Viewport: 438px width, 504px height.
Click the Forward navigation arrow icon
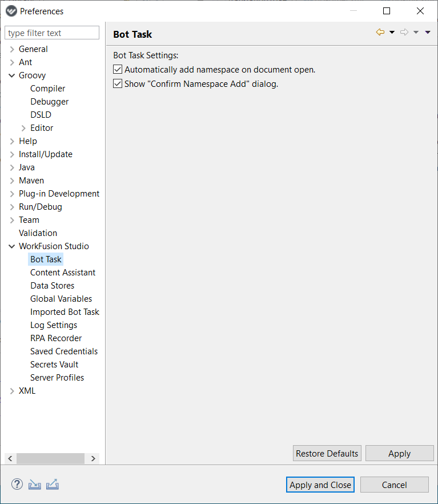[404, 32]
